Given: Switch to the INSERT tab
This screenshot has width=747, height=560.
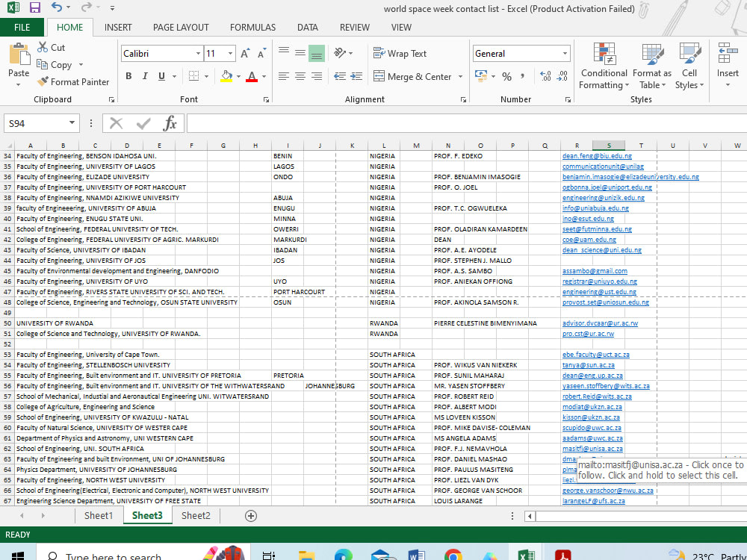Looking at the screenshot, I should [x=118, y=28].
